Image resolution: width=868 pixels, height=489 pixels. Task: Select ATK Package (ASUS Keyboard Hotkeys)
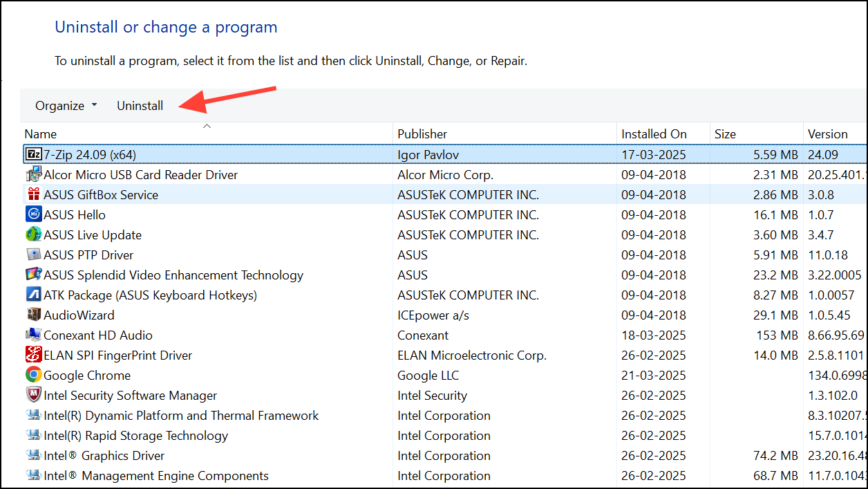click(444, 295)
